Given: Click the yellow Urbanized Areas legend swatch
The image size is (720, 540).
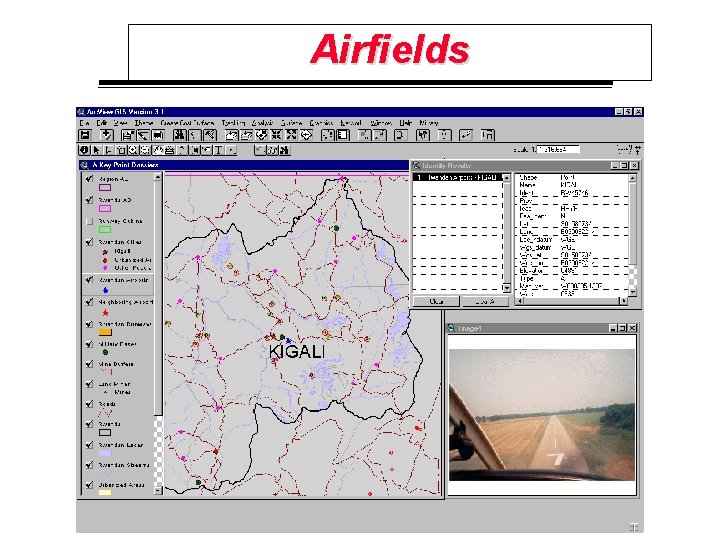Looking at the screenshot, I should point(105,493).
